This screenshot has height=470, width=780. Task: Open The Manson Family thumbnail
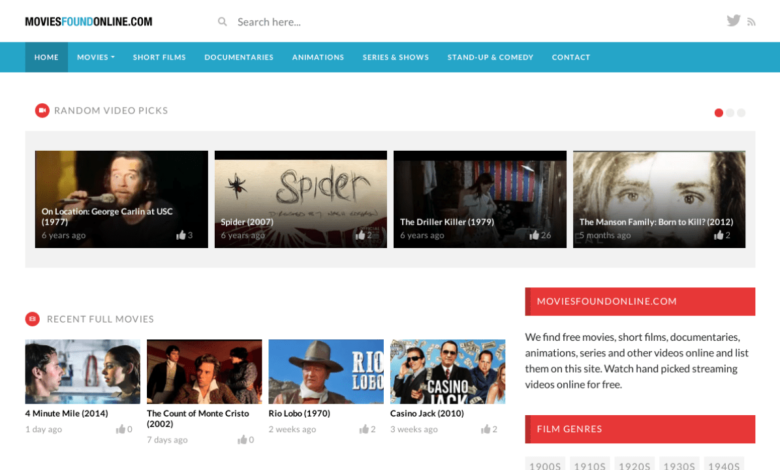click(659, 199)
